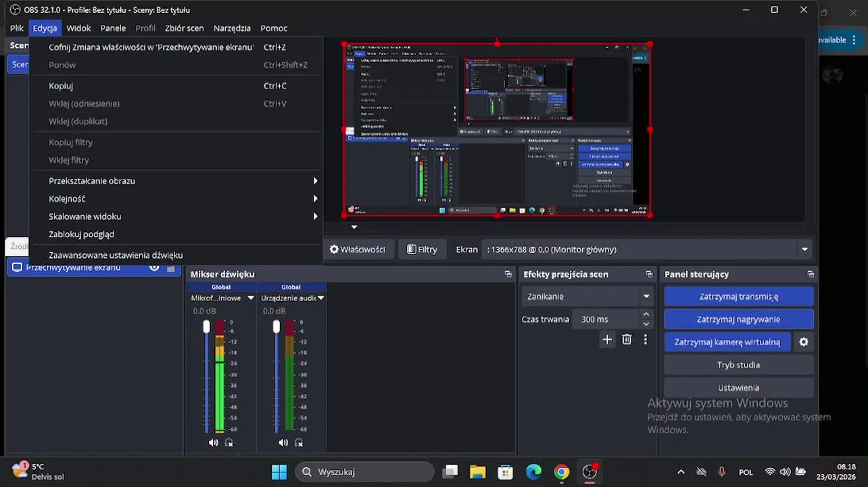Screen dimensions: 868x487
Task: Undock the Panel sterujący panel
Action: [811, 274]
